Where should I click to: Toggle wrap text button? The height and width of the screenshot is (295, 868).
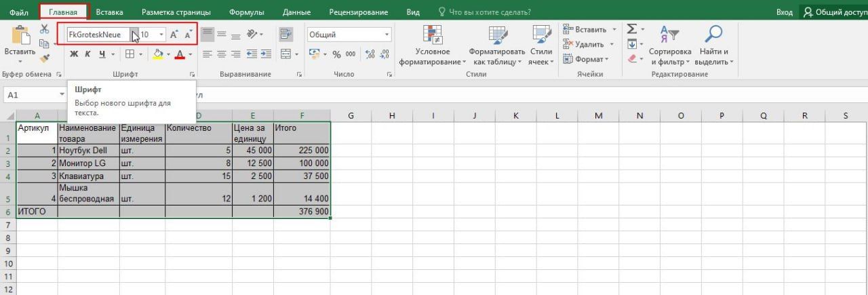285,34
